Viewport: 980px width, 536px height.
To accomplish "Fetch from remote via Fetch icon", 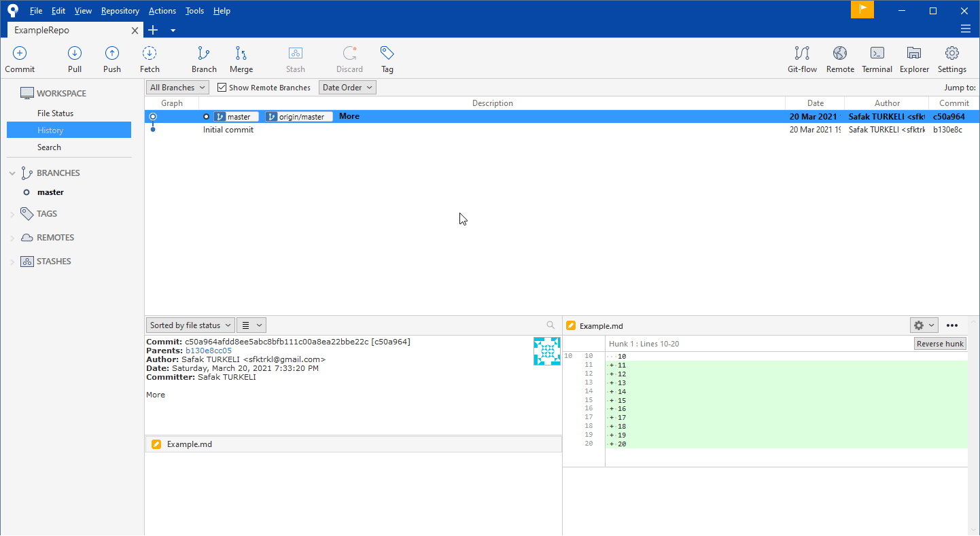I will pyautogui.click(x=150, y=53).
